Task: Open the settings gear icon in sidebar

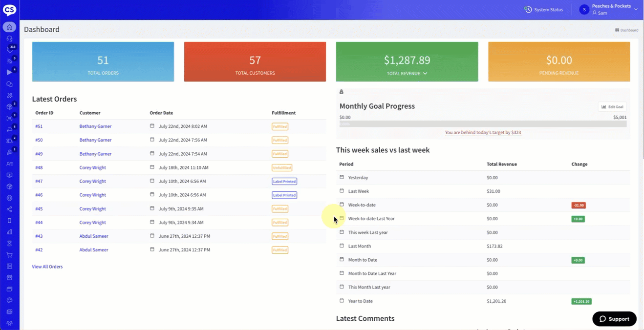Action: [9, 198]
